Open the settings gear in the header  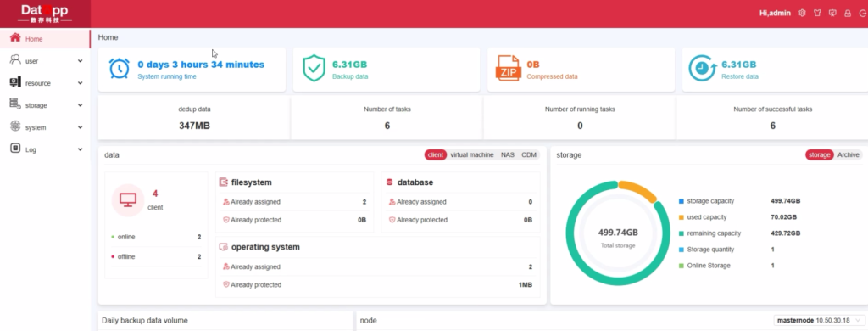[802, 14]
